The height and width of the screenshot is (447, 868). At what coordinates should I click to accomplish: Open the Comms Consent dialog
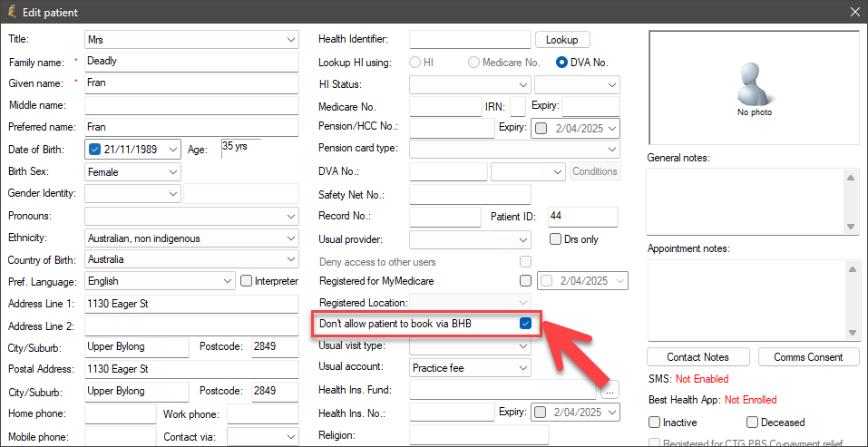pos(808,357)
